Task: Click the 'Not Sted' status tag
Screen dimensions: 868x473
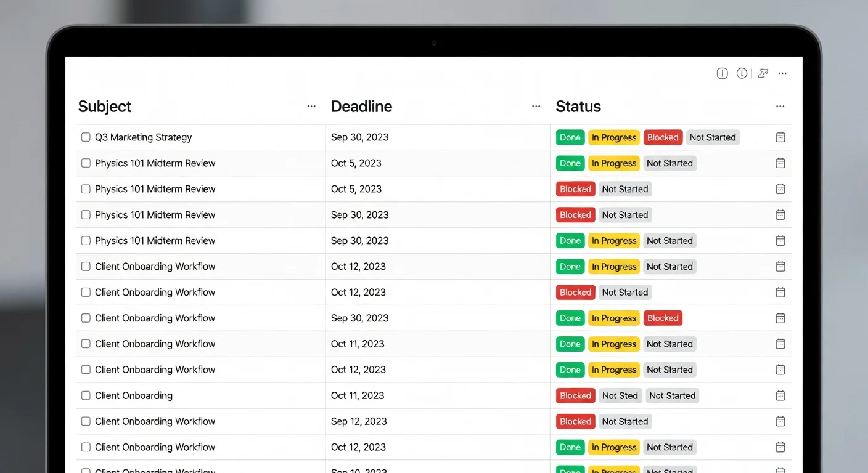Action: pos(620,395)
